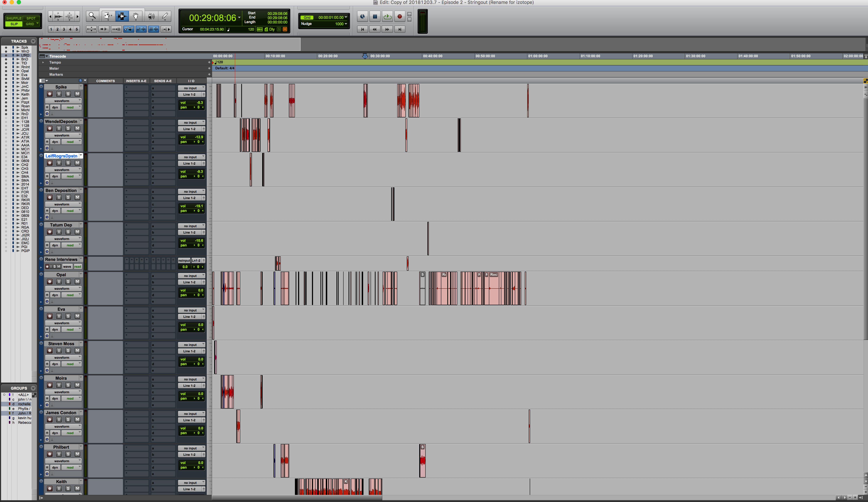Record-enable the Opal track

coord(50,282)
